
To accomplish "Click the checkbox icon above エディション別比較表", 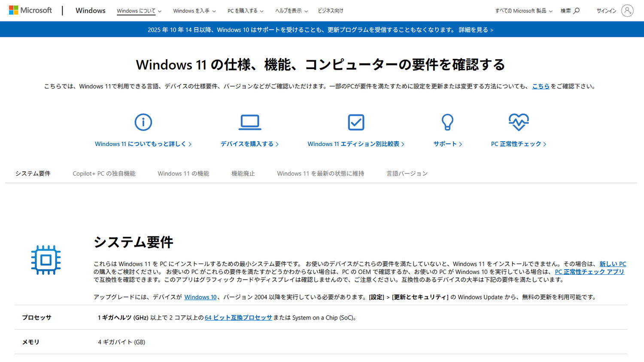I will [356, 122].
